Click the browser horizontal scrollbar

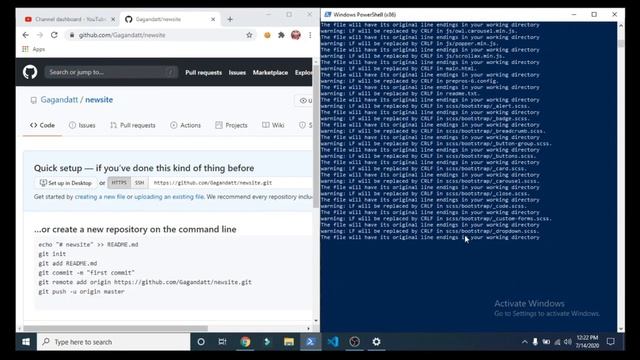(116, 328)
